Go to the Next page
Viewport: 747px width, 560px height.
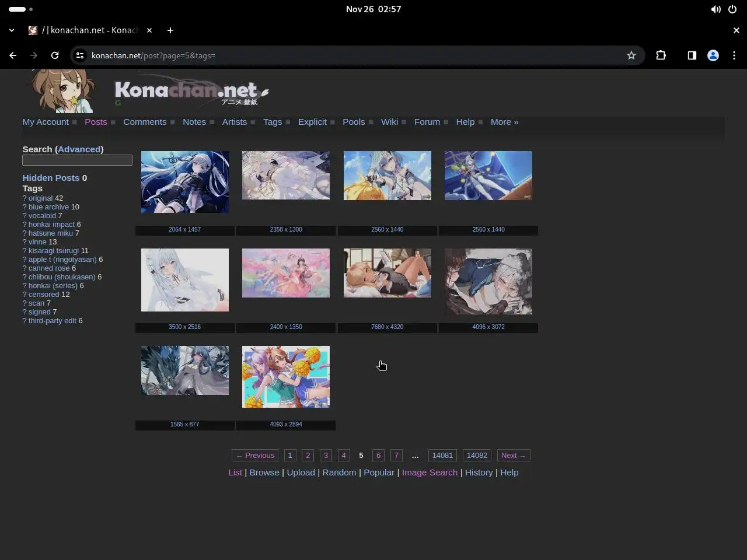coord(514,456)
